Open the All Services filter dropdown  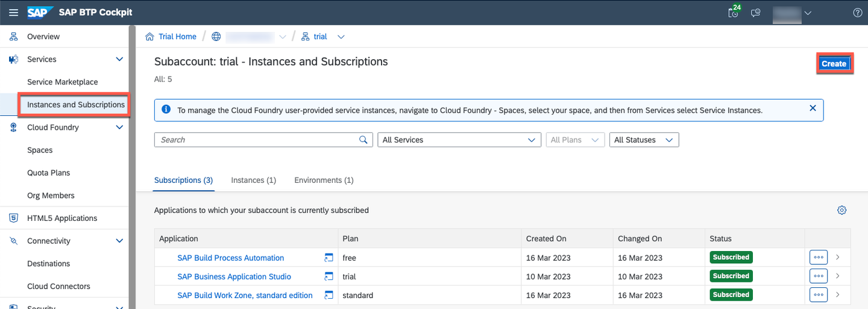[459, 140]
